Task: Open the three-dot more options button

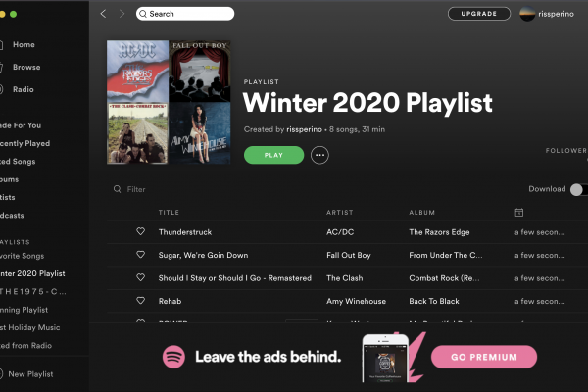Action: tap(319, 155)
